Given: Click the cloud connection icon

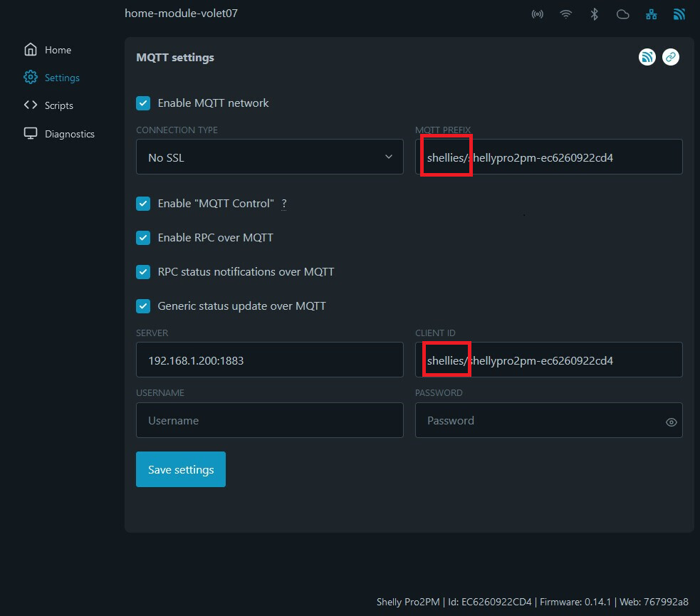Looking at the screenshot, I should [x=622, y=14].
